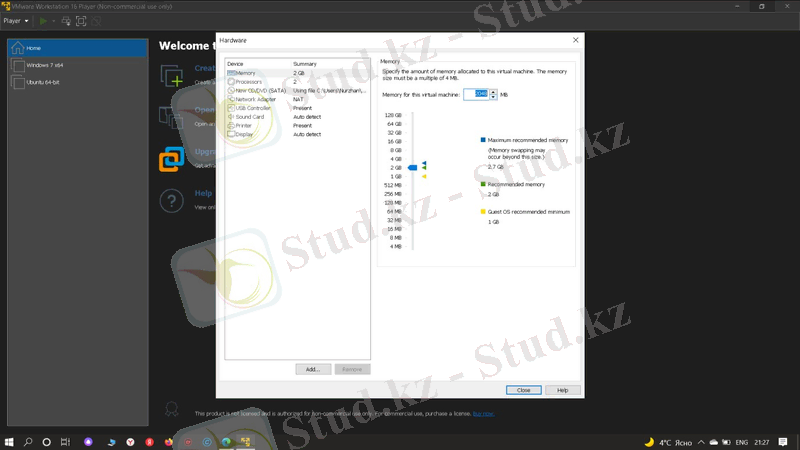Screen dimensions: 800x450
Task: Click VMware Player taskbar icon
Action: click(x=245, y=442)
